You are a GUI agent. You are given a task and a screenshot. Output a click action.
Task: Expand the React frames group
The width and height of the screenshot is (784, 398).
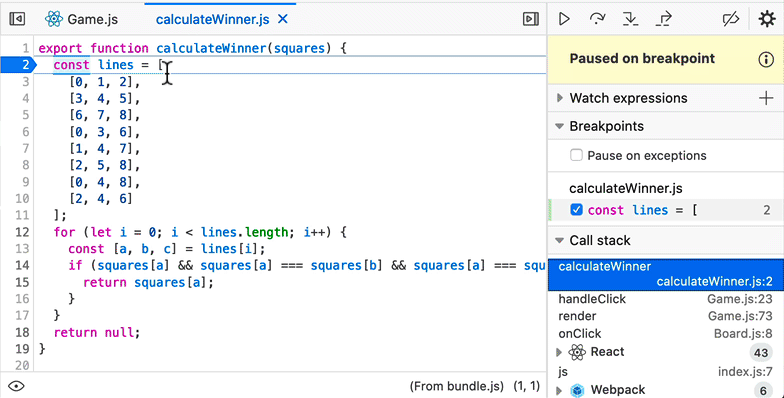click(x=560, y=352)
